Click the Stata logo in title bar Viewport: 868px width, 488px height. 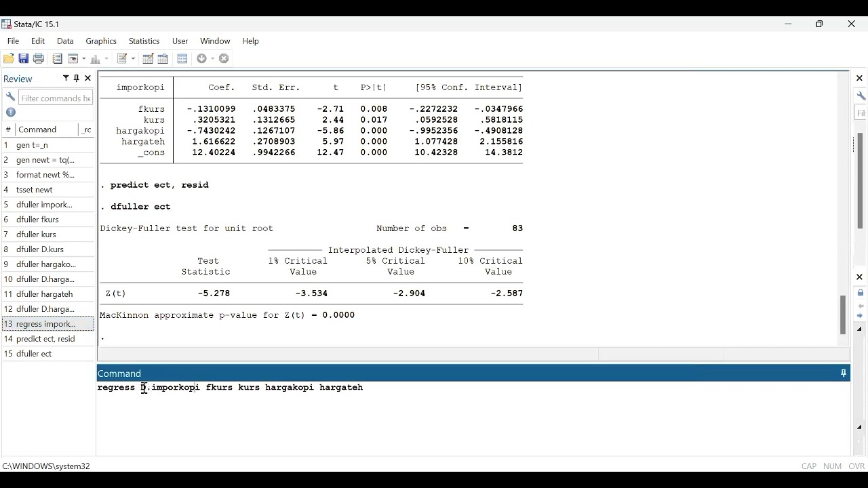6,24
